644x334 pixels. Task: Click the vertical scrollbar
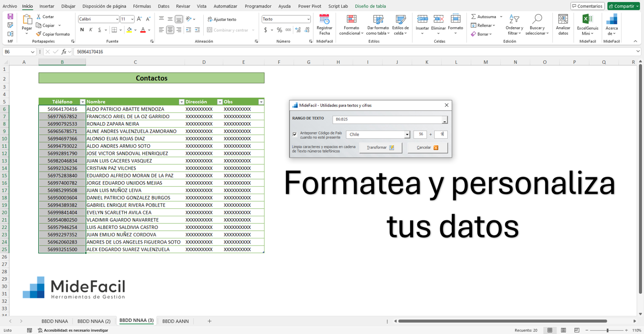pos(640,179)
